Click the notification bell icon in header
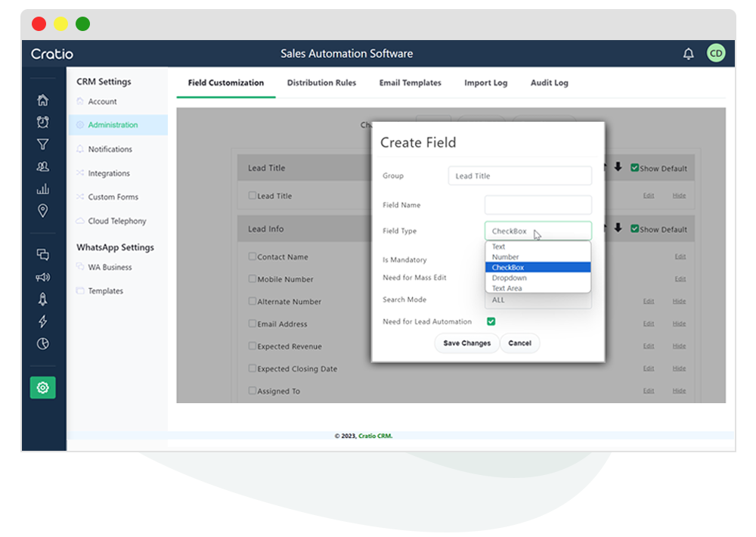 coord(688,54)
